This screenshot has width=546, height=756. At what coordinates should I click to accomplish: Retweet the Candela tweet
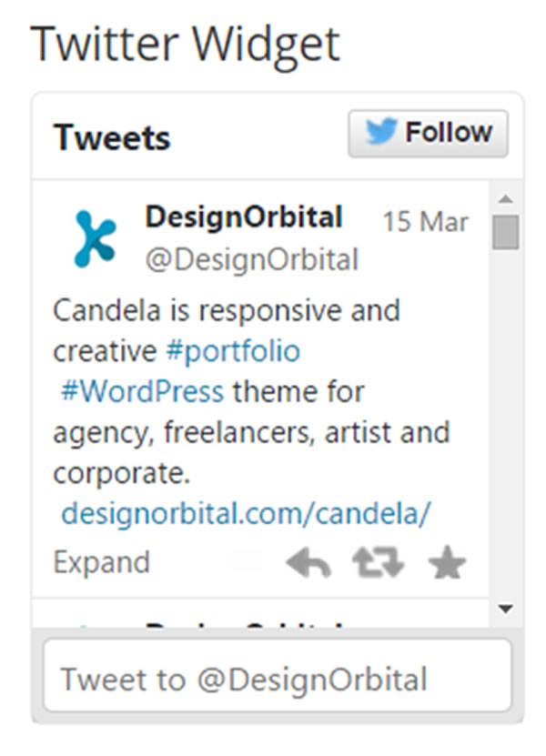379,562
